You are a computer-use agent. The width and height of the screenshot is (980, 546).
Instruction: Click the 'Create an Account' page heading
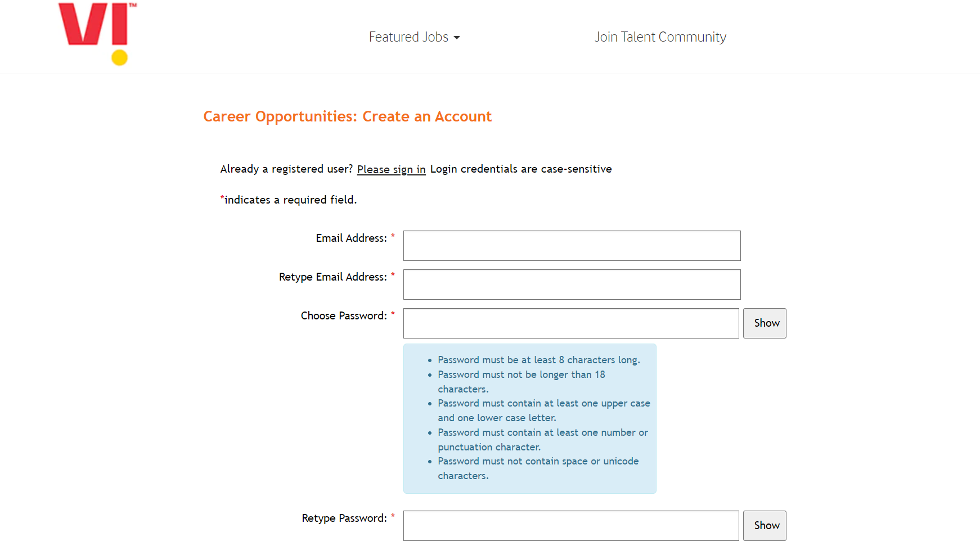pos(347,116)
